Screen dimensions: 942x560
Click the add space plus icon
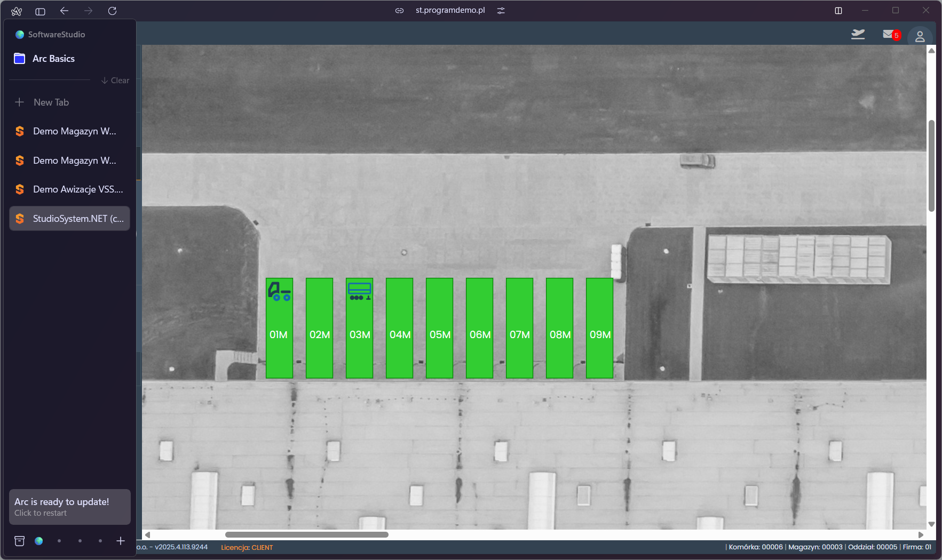121,541
